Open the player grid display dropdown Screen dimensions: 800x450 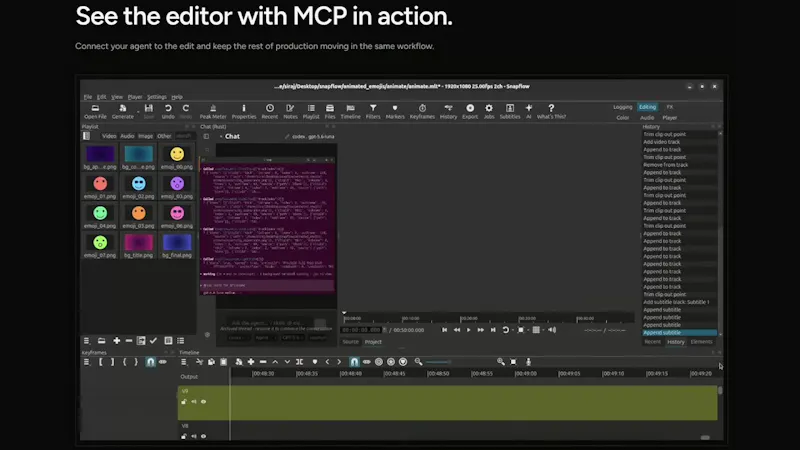[537, 330]
